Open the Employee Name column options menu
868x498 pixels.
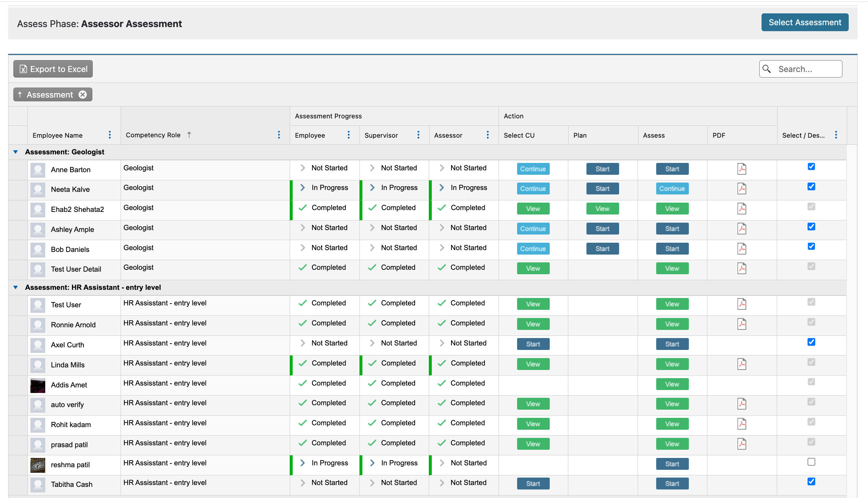(x=109, y=135)
